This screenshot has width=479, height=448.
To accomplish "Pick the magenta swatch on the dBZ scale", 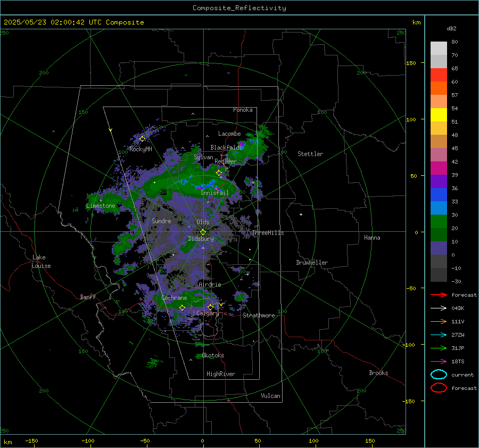I will click(439, 168).
